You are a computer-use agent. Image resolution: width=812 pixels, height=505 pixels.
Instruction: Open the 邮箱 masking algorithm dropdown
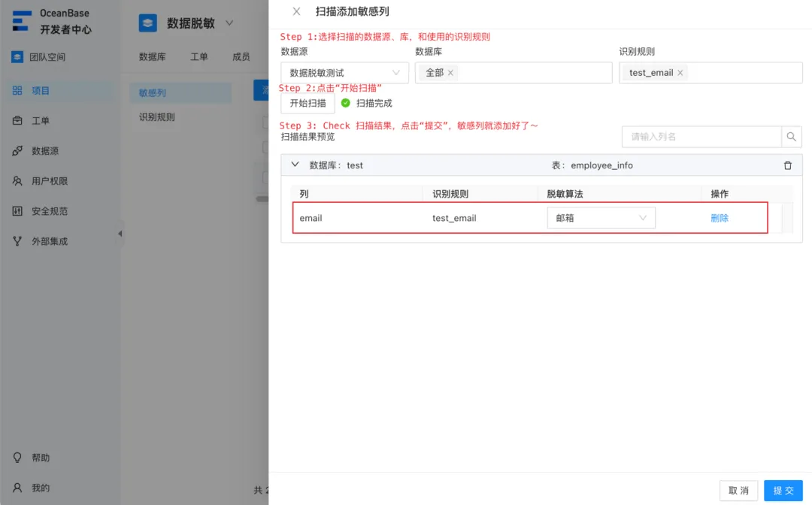tap(601, 218)
